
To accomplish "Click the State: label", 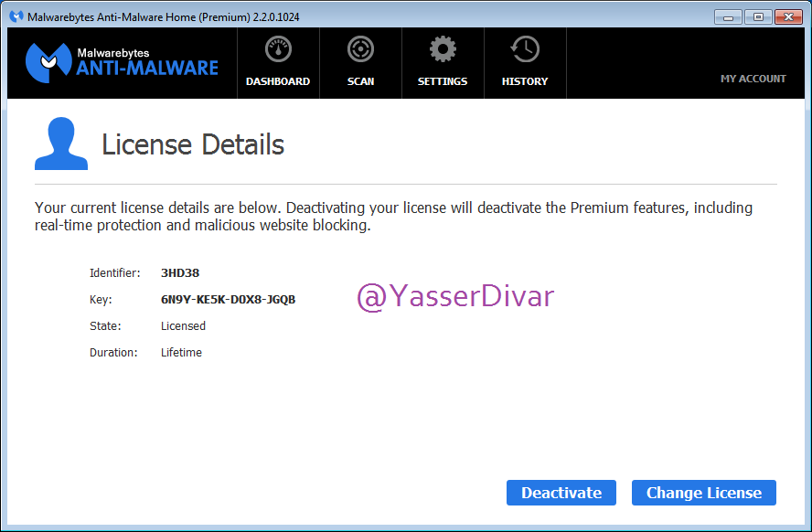I will coord(105,326).
